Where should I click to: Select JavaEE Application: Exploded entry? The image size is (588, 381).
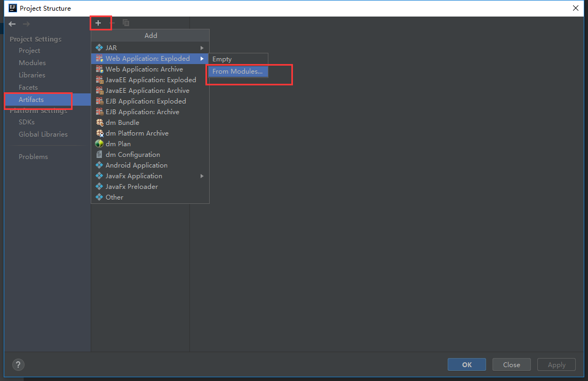(x=150, y=80)
